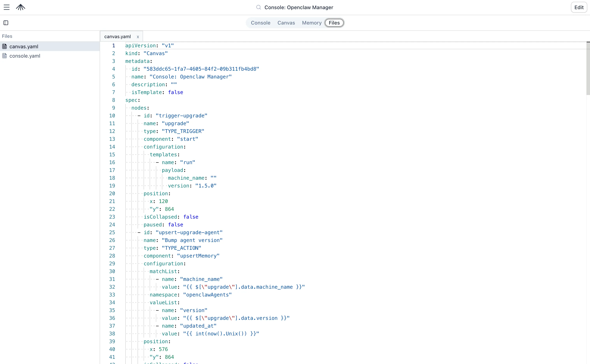Click the apiVersion: "v1" line

[x=149, y=46]
